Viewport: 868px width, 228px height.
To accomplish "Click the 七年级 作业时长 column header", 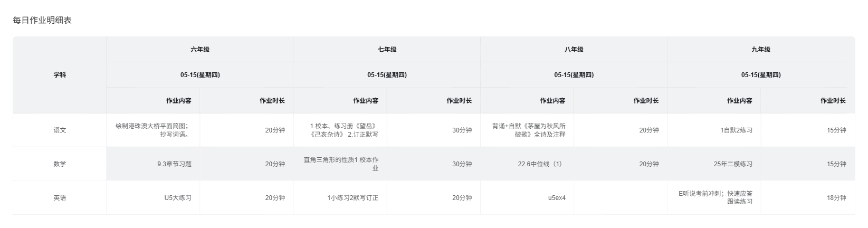I will (x=433, y=100).
